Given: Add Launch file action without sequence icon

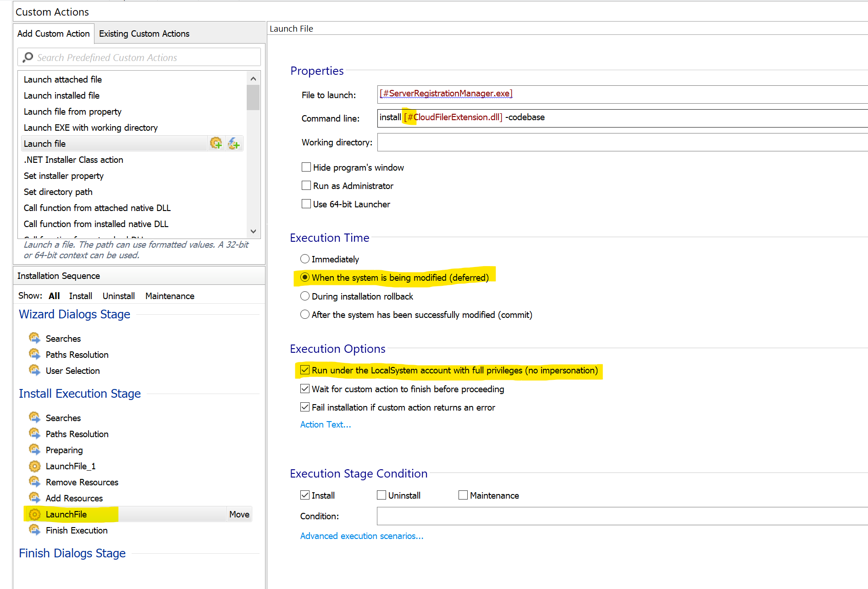Looking at the screenshot, I should [x=234, y=144].
